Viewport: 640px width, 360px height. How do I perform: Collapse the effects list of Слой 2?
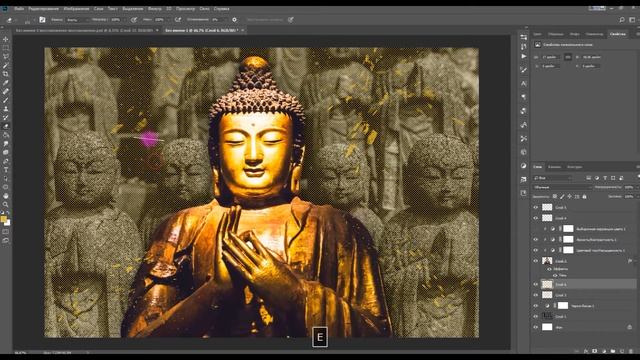coord(636,261)
